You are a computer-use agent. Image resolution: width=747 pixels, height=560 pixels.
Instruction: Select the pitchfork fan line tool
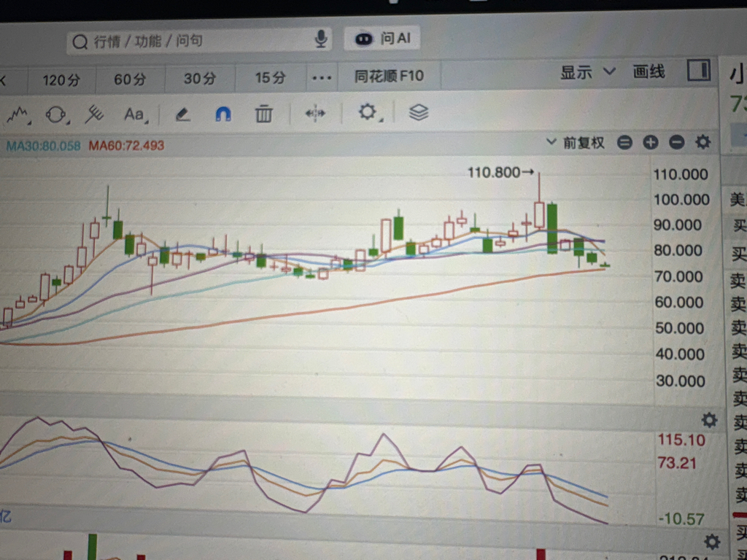(x=94, y=114)
